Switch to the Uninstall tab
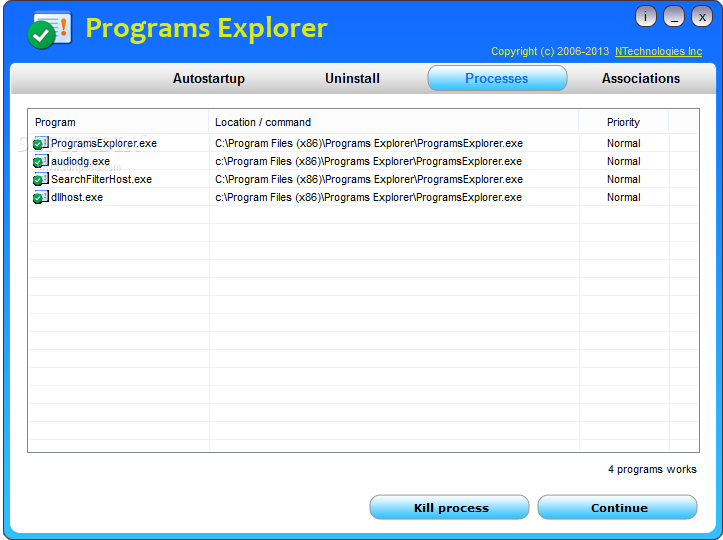 pyautogui.click(x=352, y=78)
